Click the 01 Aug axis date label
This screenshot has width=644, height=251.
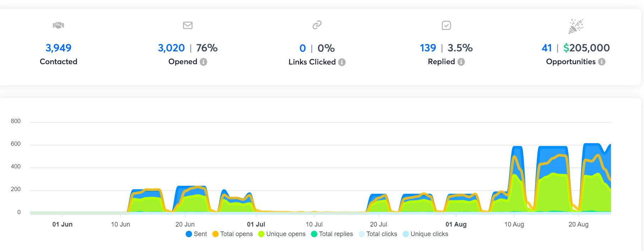[456, 224]
